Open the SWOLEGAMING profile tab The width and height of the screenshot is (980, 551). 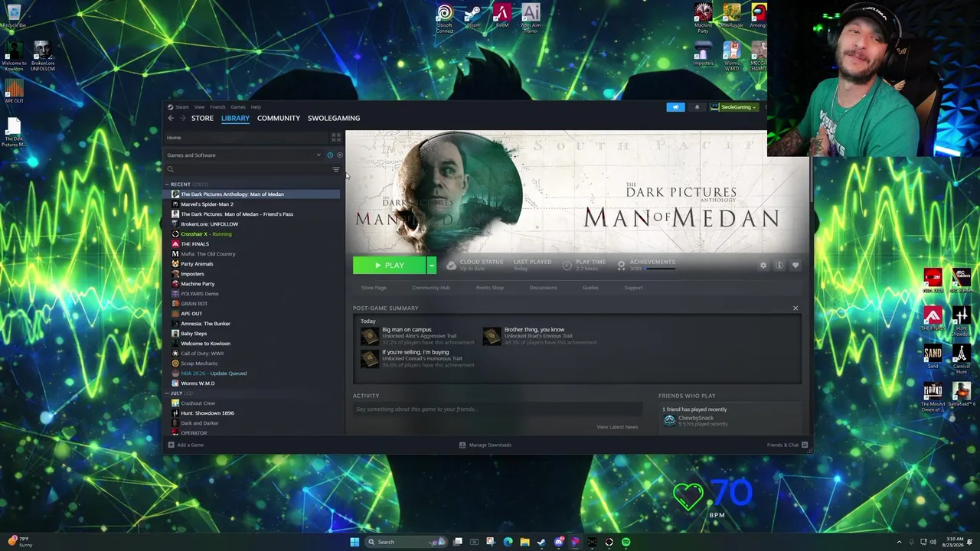[x=334, y=118]
